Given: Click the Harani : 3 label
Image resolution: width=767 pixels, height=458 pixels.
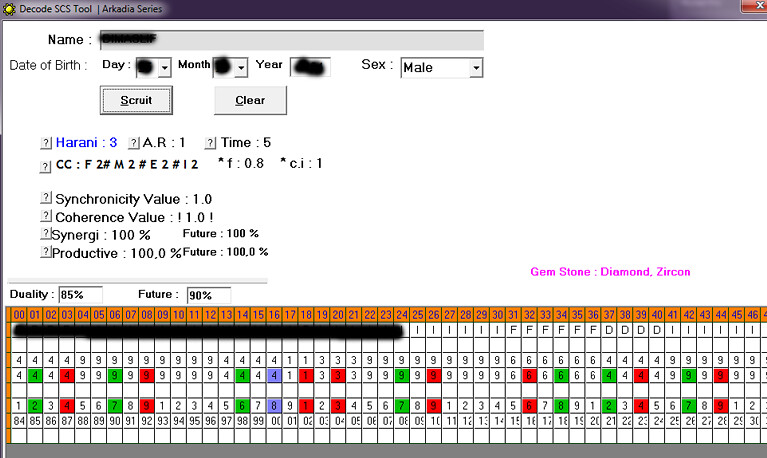Looking at the screenshot, I should coord(86,142).
